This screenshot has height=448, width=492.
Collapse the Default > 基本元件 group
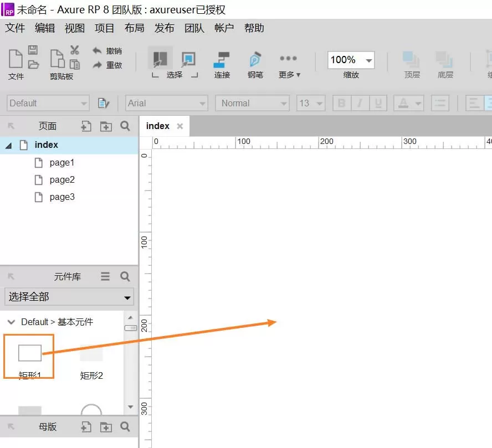(x=11, y=322)
